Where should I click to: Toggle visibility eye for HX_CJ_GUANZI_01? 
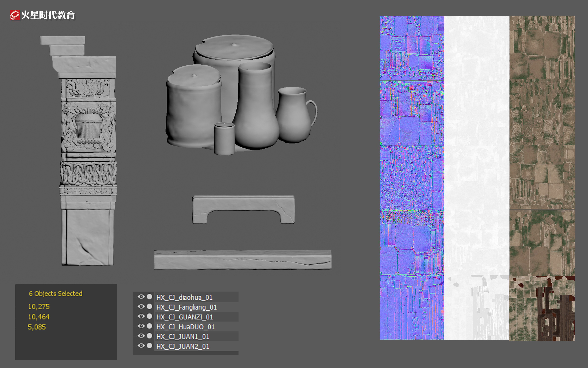[x=141, y=316]
